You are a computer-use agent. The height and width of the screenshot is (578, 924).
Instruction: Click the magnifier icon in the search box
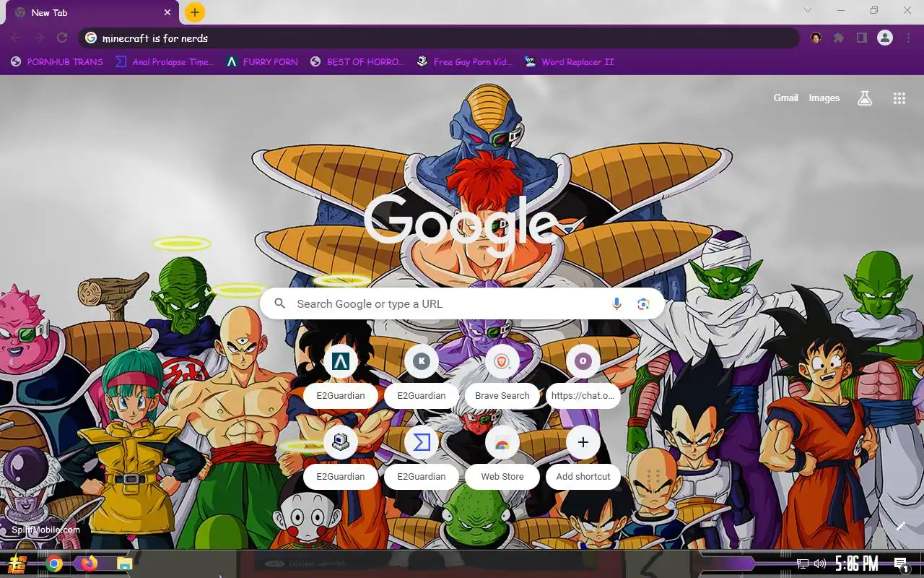(280, 304)
